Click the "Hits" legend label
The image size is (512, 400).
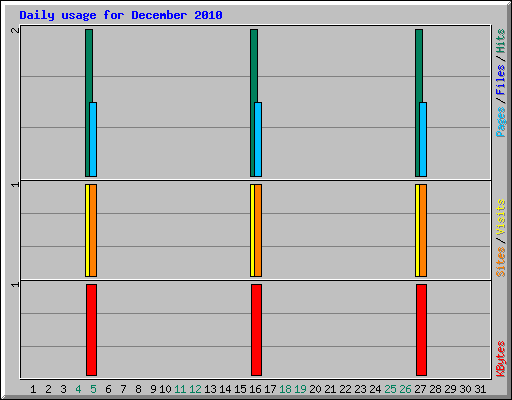click(x=501, y=41)
